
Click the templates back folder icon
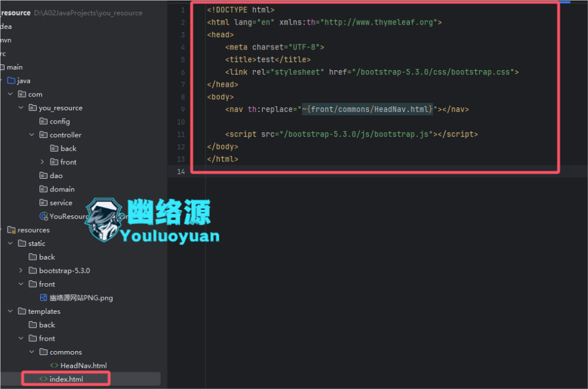point(33,325)
